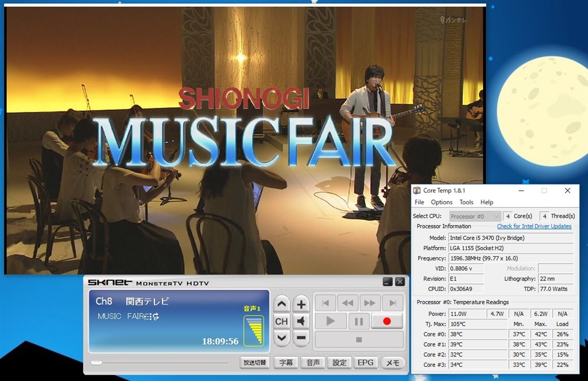Click the TDP value 77.0 Watts
This screenshot has height=381, width=588.
point(556,289)
